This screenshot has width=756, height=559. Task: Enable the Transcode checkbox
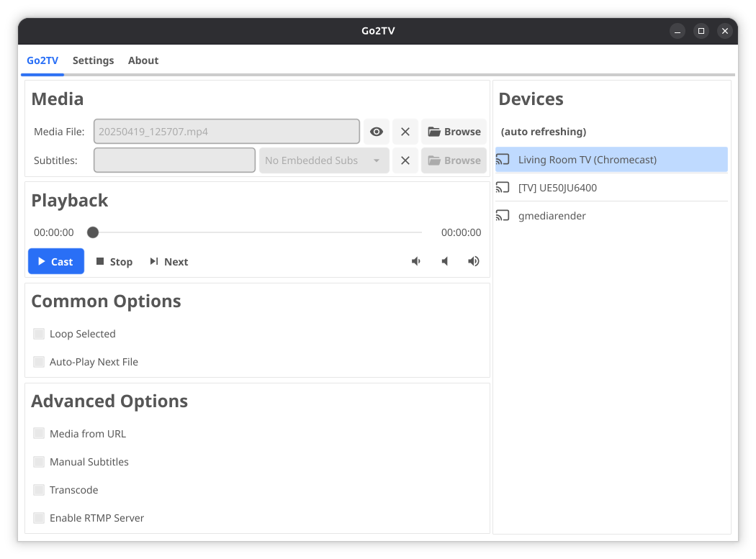39,490
